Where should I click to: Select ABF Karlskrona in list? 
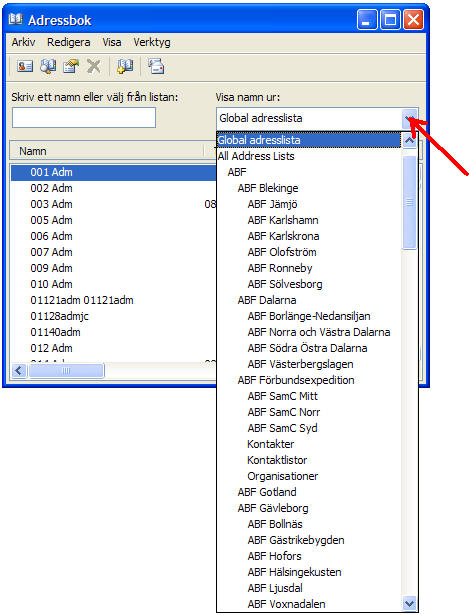tap(309, 236)
